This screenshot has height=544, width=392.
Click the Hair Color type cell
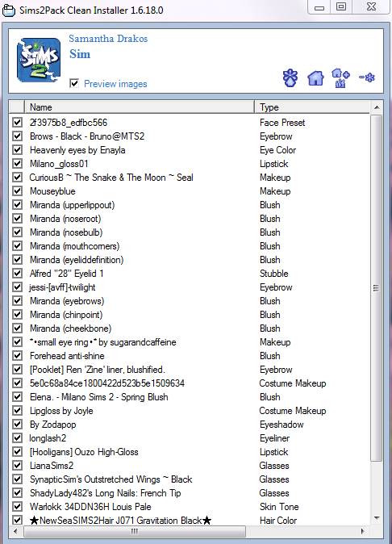[278, 520]
